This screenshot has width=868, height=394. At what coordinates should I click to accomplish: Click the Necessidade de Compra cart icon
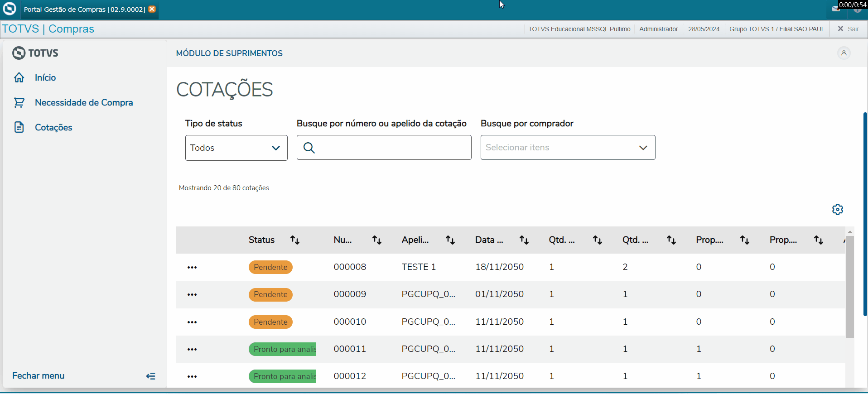(19, 103)
